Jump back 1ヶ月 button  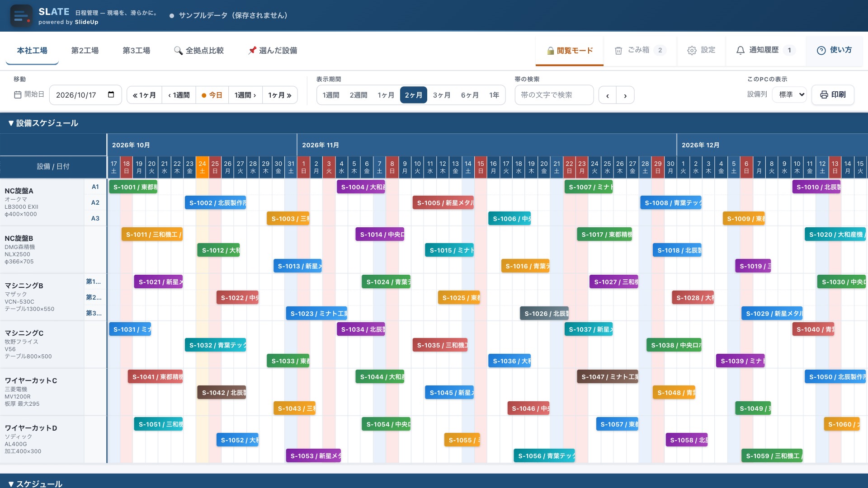(x=144, y=95)
